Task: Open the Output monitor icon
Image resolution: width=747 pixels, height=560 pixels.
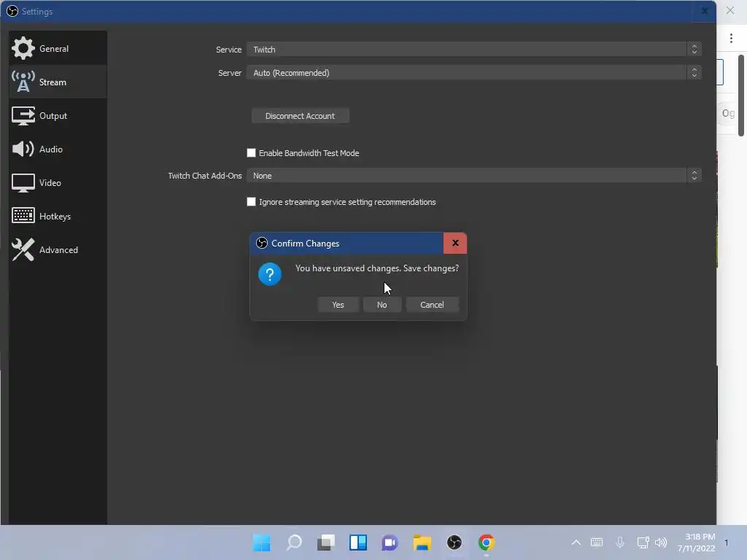Action: coord(23,115)
